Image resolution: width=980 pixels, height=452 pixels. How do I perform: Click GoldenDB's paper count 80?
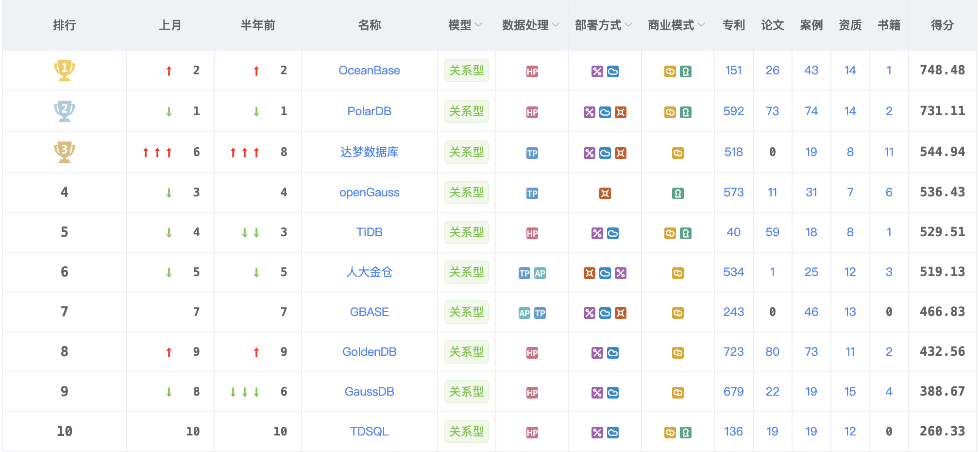[772, 352]
